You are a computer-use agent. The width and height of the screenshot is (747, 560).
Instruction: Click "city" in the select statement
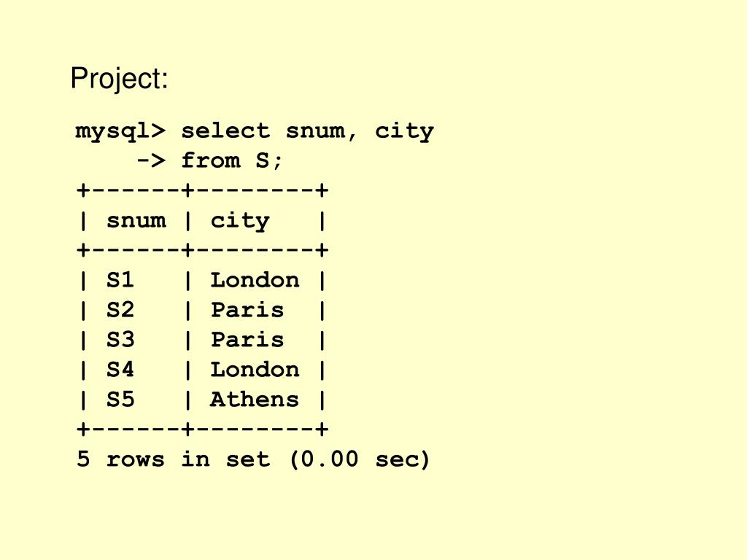pyautogui.click(x=404, y=131)
